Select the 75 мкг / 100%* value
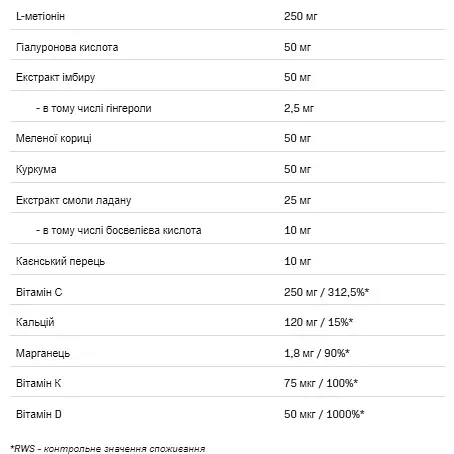The image size is (454, 454). point(321,383)
